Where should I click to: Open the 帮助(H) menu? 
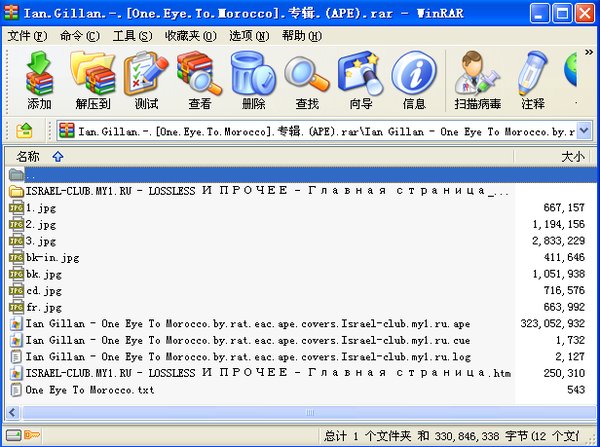[x=302, y=36]
